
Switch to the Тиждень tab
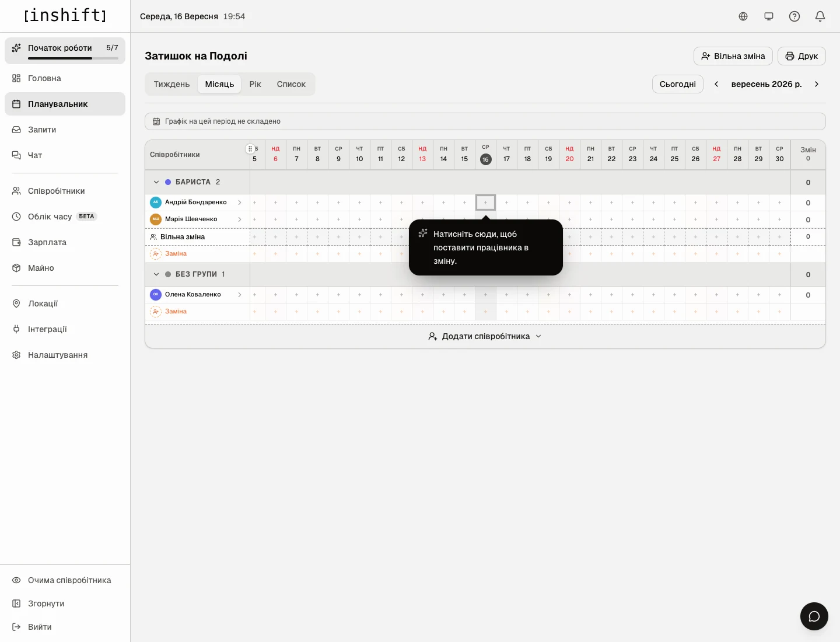tap(171, 84)
